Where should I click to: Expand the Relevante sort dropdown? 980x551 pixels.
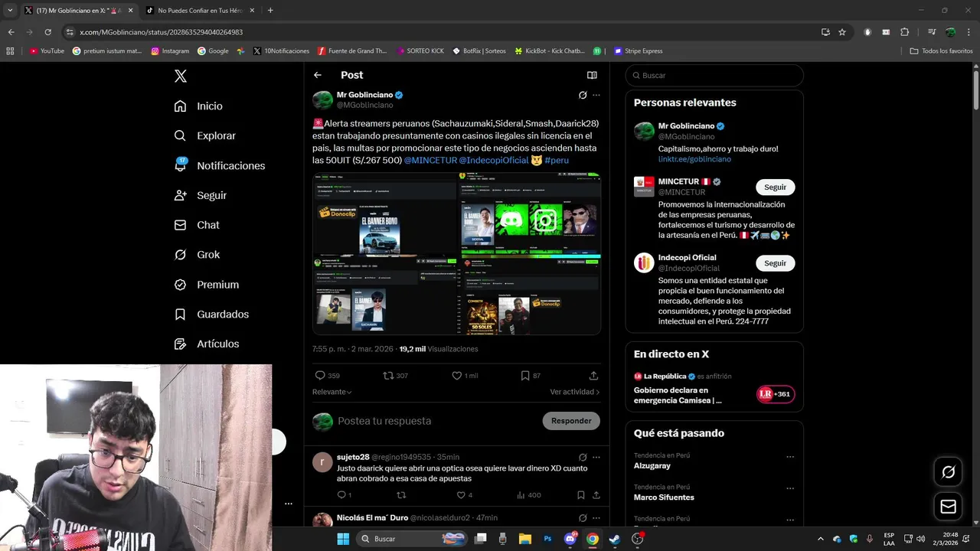(332, 392)
